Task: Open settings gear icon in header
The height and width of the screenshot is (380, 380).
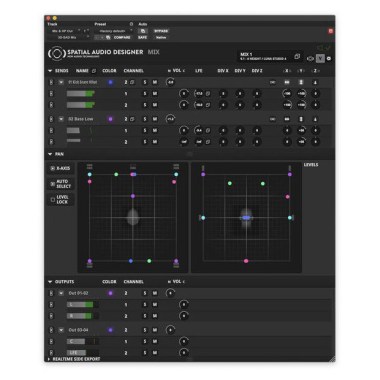Action: pyautogui.click(x=329, y=59)
